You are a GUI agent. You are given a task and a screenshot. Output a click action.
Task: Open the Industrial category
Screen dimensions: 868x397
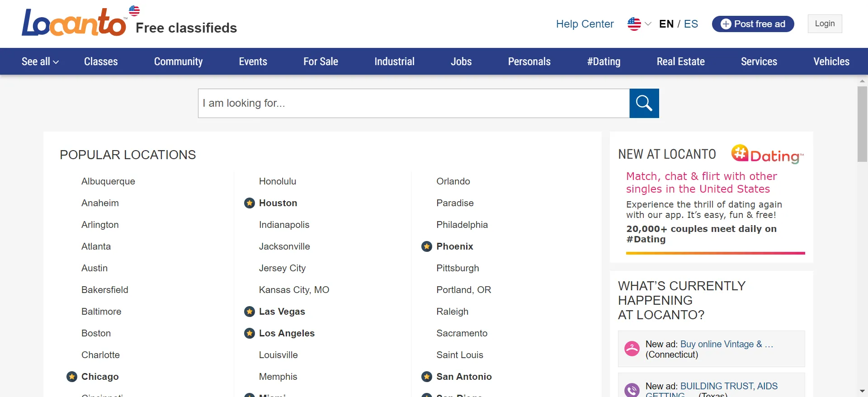click(394, 61)
